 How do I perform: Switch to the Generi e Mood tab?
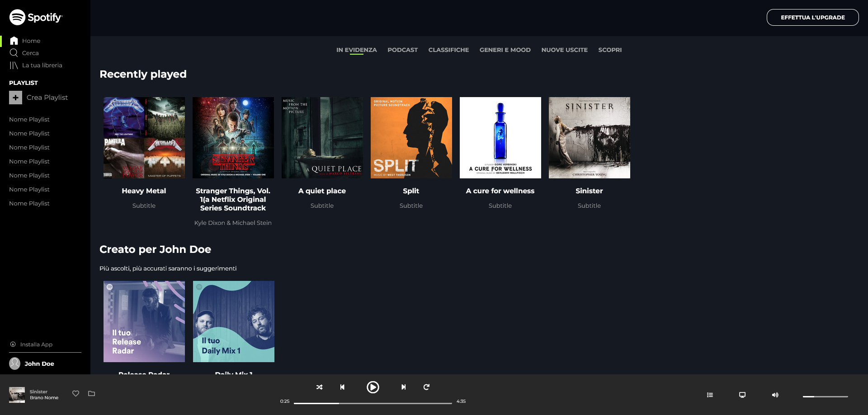coord(505,50)
